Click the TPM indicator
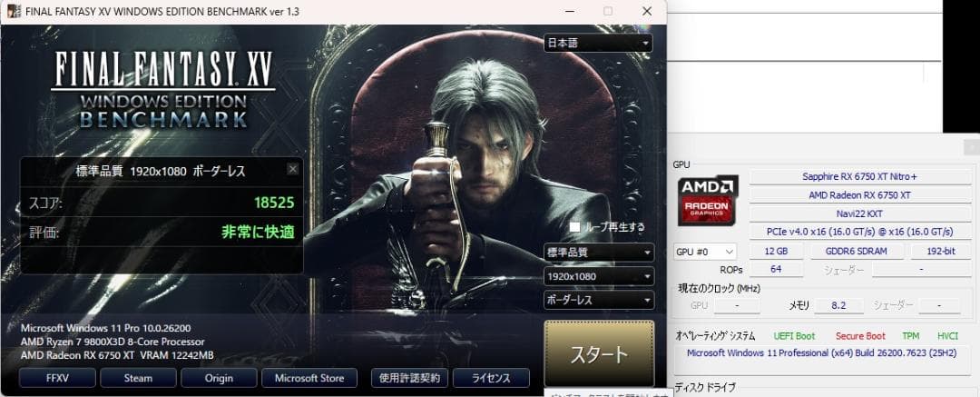 (911, 336)
